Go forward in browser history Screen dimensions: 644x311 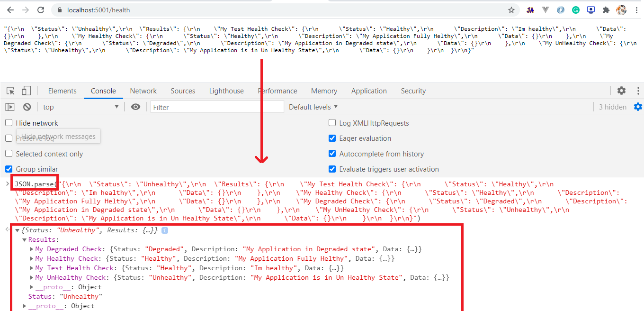click(25, 10)
